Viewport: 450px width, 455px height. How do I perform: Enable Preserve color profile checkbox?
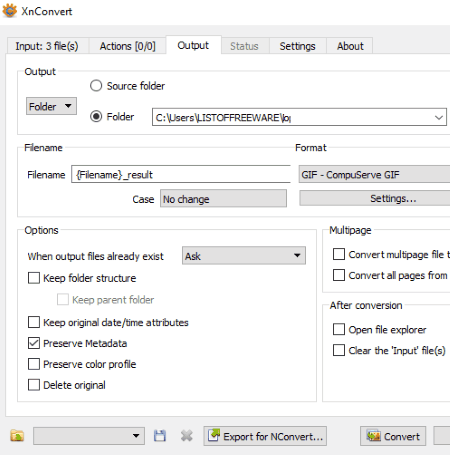click(34, 364)
